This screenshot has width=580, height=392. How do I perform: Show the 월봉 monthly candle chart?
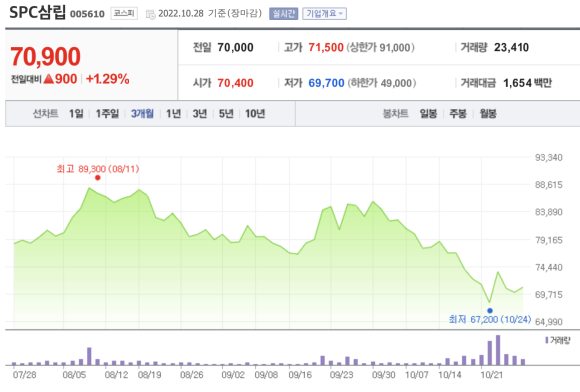(x=488, y=114)
